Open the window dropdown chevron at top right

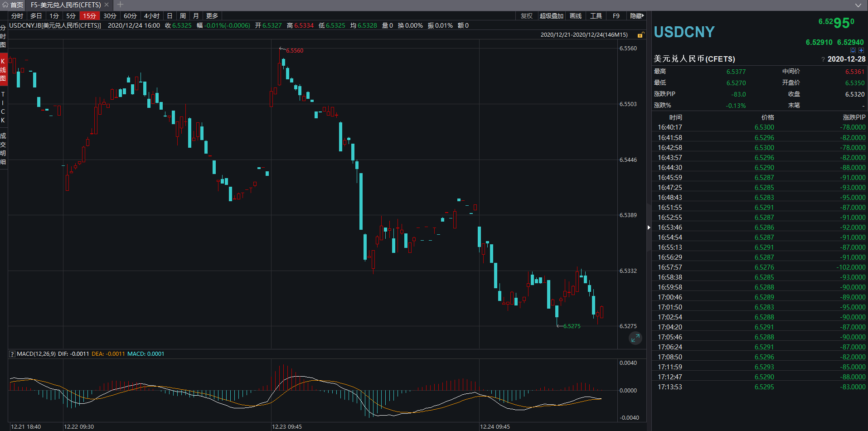[858, 5]
